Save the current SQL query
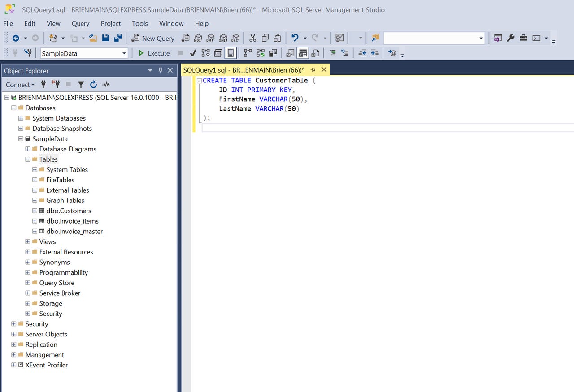Viewport: 574px width, 392px height. [x=105, y=38]
